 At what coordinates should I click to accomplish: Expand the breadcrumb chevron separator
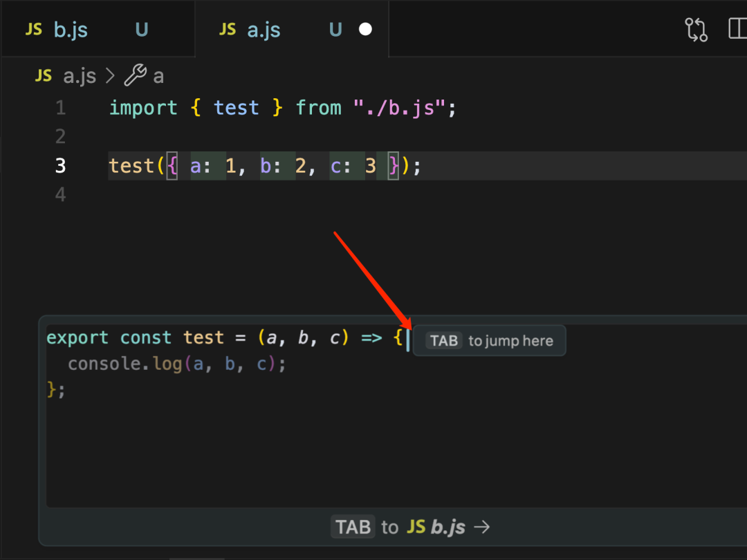coord(109,75)
